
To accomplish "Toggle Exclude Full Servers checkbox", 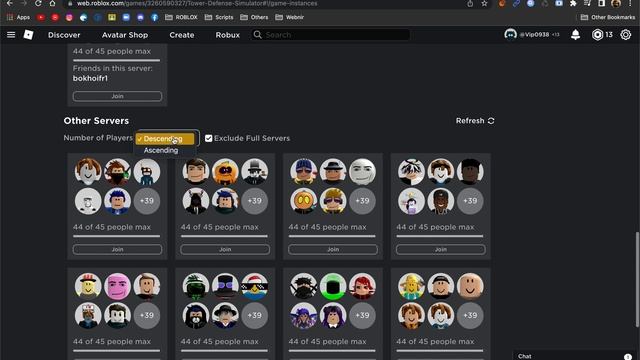I will tap(209, 138).
